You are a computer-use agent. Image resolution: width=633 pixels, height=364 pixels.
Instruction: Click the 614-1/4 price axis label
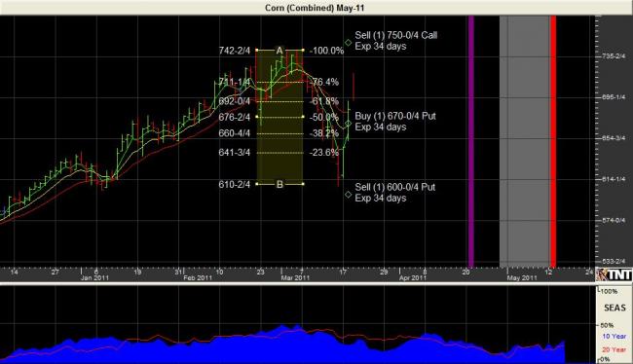click(613, 179)
